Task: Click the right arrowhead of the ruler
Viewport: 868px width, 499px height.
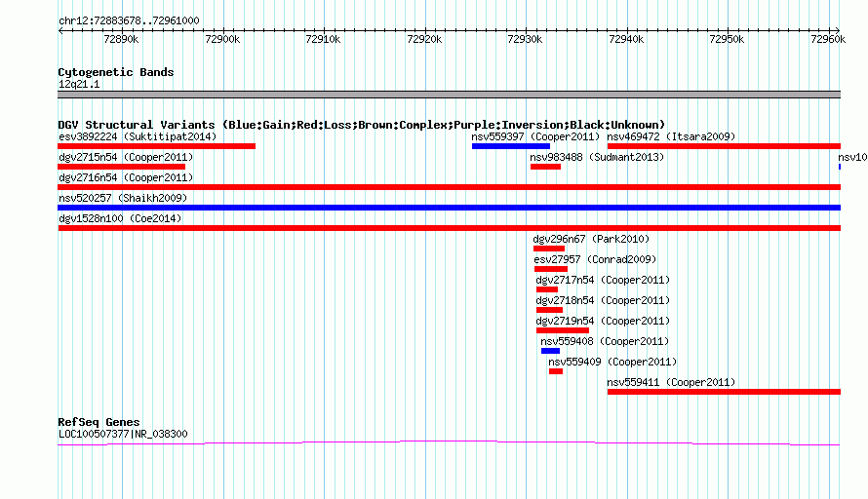Action: point(838,30)
